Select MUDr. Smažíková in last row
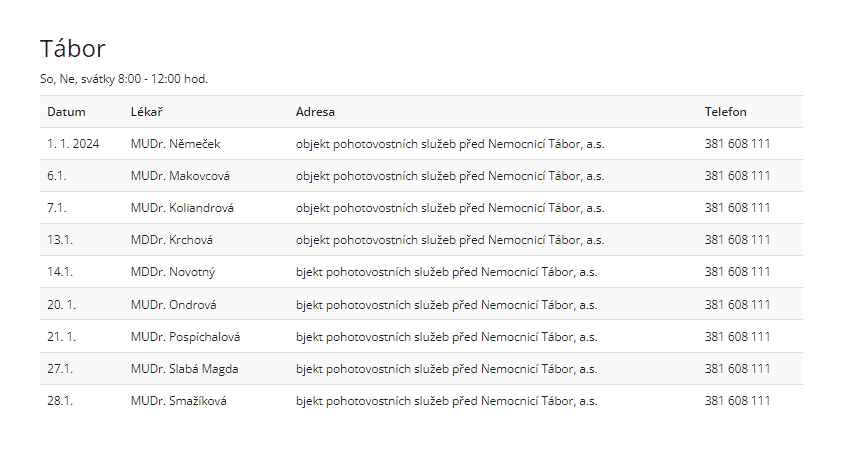Viewport: 843px width, 455px height. (177, 401)
